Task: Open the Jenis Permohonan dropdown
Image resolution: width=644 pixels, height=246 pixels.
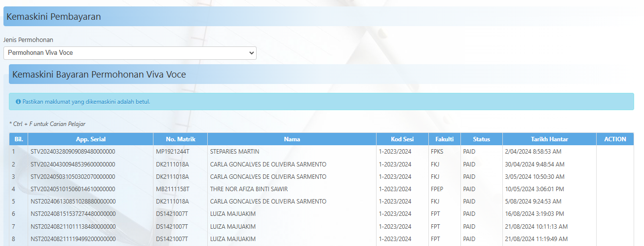Action: pos(130,53)
